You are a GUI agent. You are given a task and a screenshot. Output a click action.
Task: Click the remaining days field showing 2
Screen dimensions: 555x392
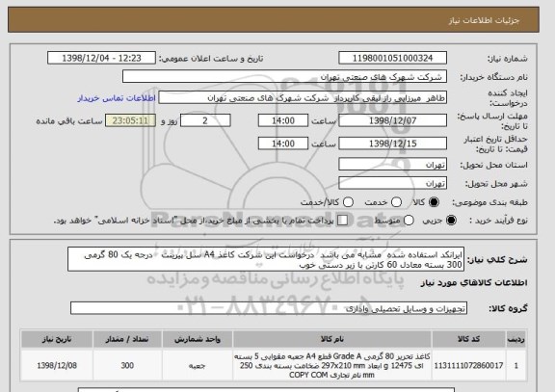click(x=205, y=120)
